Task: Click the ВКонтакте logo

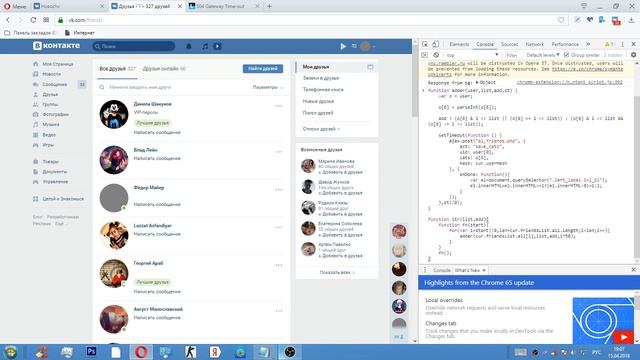Action: click(x=56, y=46)
